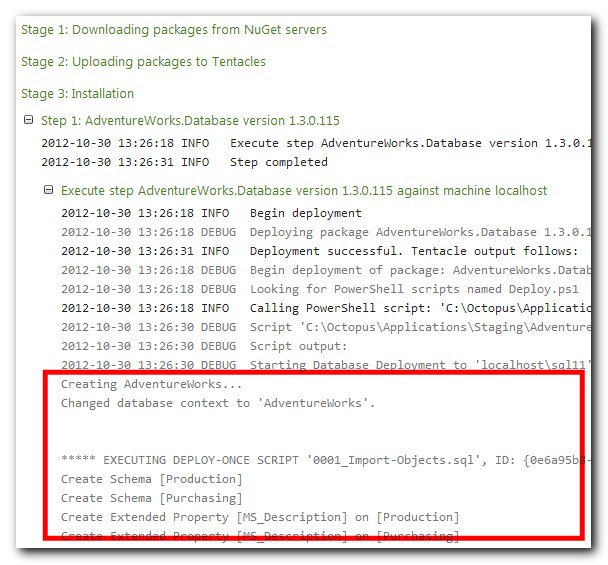Screen dimensions: 608x565
Task: Collapse Step 1 using its minus icon
Action: 28,121
